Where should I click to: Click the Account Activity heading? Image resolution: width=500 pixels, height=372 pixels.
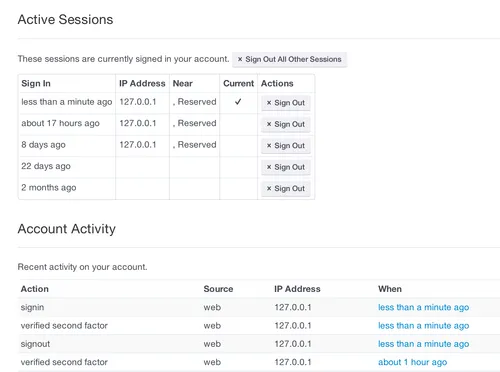[67, 229]
